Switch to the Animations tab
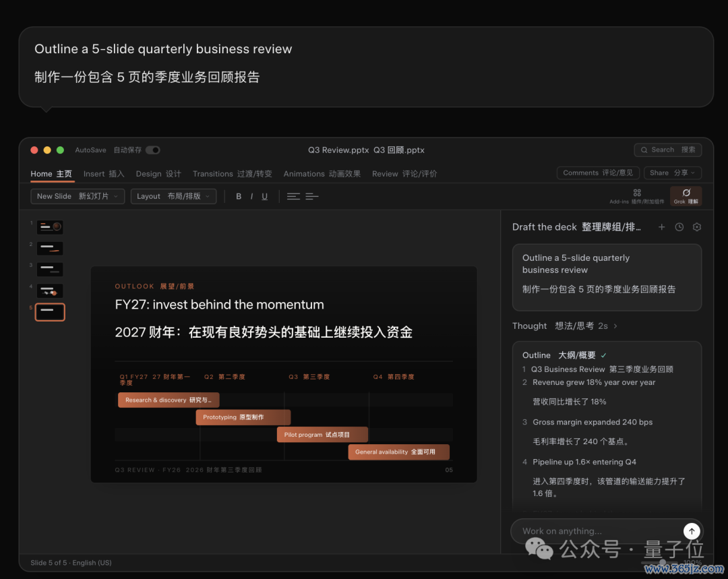Image resolution: width=728 pixels, height=579 pixels. 322,174
